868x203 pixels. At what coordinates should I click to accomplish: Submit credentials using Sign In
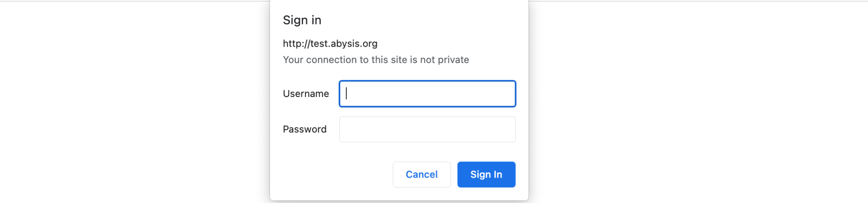486,174
